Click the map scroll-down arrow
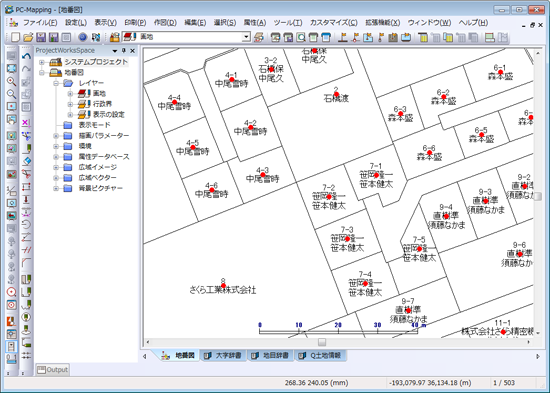The width and height of the screenshot is (550, 393). click(538, 333)
